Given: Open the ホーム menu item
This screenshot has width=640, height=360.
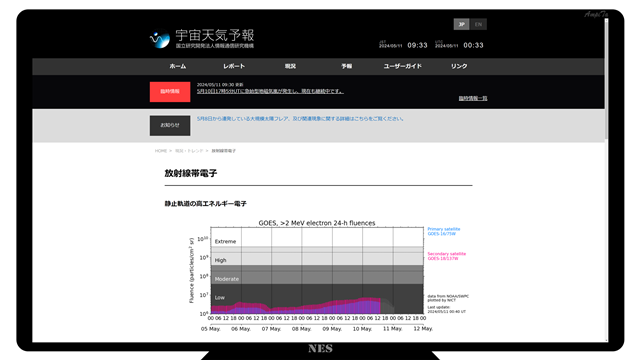Looking at the screenshot, I should [178, 66].
